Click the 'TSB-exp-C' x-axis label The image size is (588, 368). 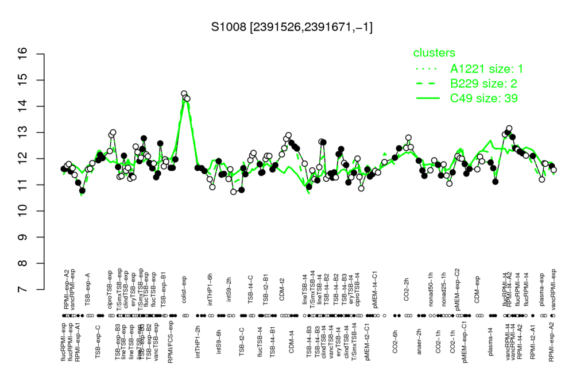point(98,340)
